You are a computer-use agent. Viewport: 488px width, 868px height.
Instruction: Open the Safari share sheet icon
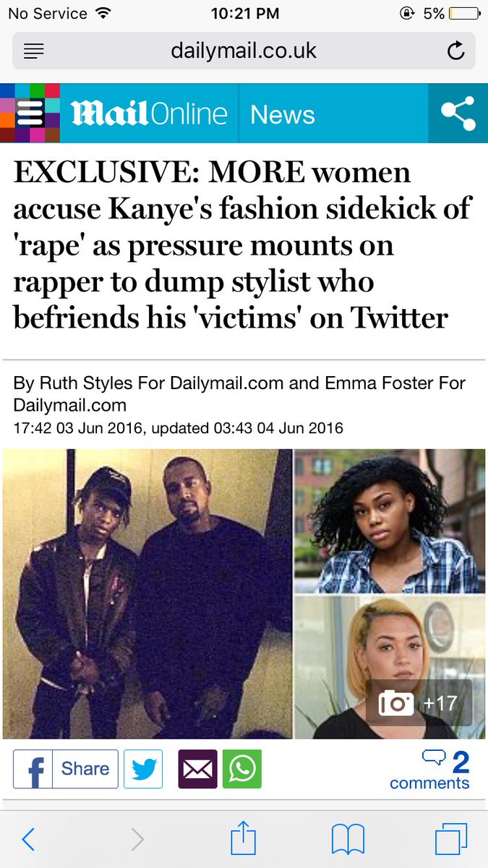(x=244, y=838)
